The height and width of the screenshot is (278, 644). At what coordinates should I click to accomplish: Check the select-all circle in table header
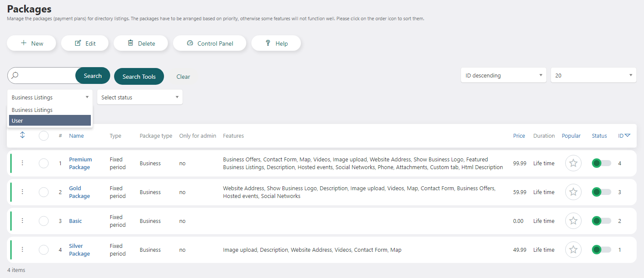pos(43,136)
